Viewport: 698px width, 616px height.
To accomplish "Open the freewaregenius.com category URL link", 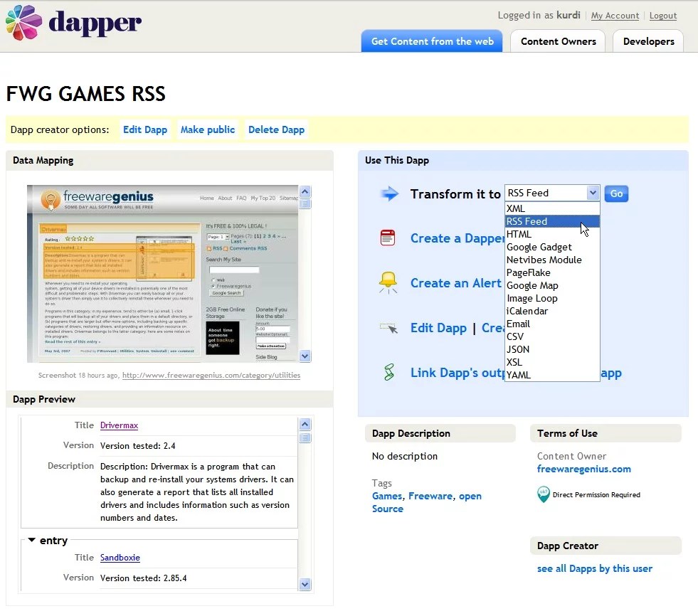I will point(211,375).
